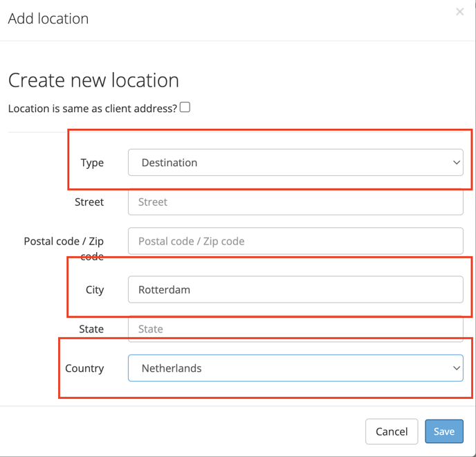The width and height of the screenshot is (476, 457).
Task: Click into the Postal code / Zip code field
Action: point(295,241)
